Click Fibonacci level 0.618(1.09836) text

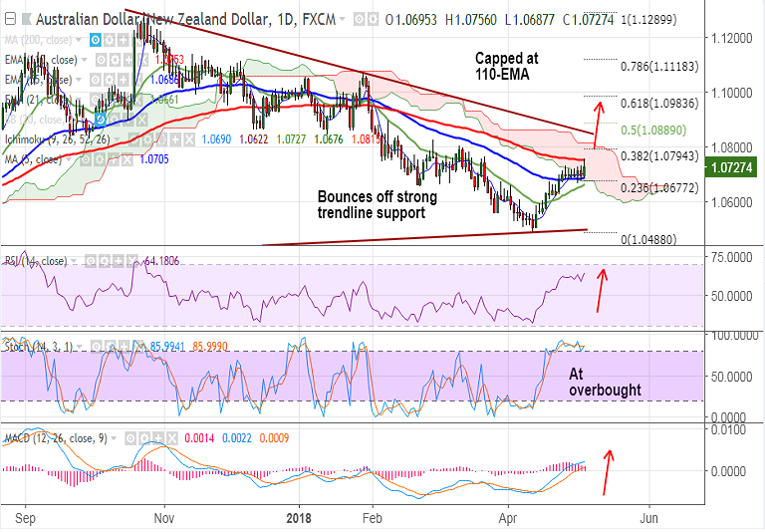tap(659, 104)
